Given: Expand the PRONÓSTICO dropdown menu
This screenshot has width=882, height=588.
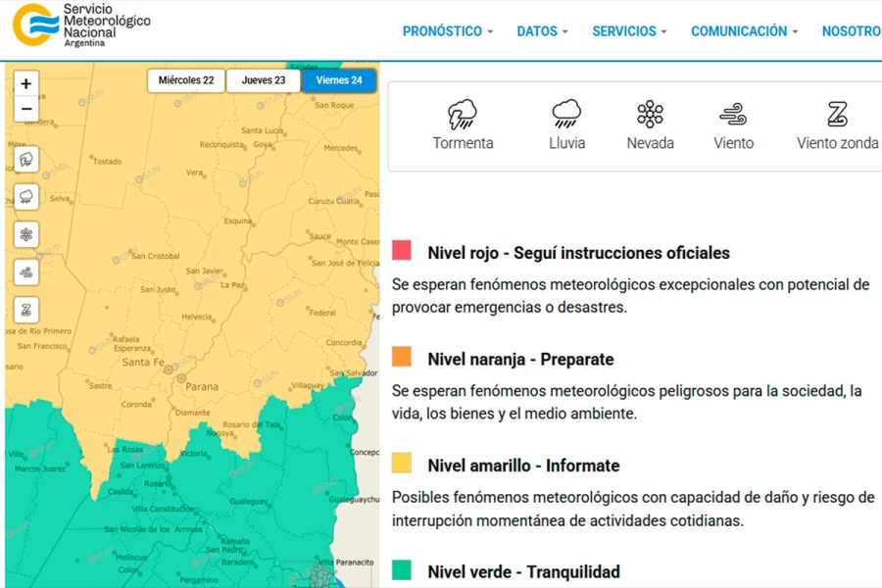Looking at the screenshot, I should (448, 31).
